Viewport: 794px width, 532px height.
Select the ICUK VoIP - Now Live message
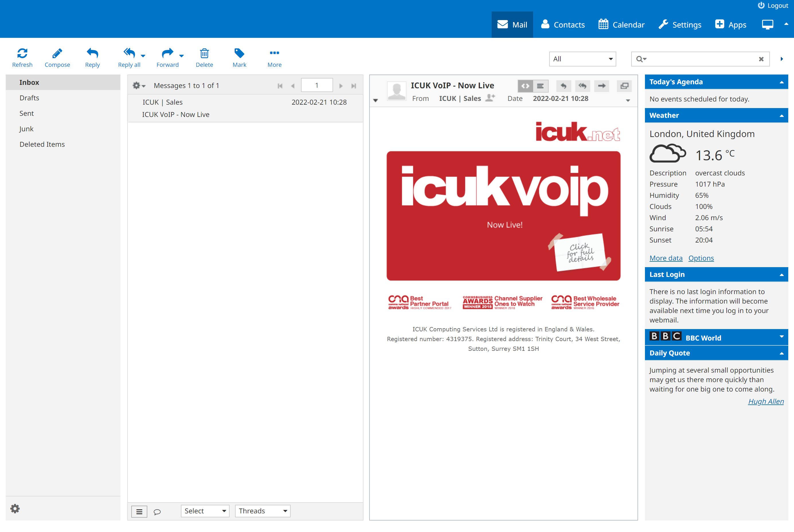pyautogui.click(x=245, y=108)
